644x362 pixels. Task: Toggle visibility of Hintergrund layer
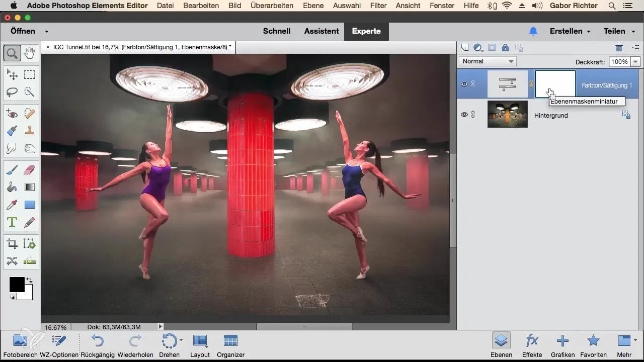click(x=464, y=115)
